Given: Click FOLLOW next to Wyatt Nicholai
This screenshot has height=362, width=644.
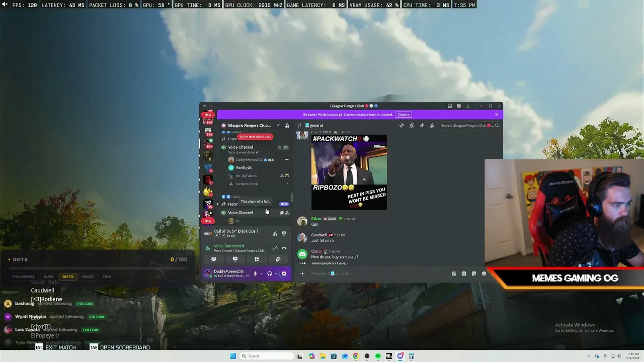Looking at the screenshot, I should tap(97, 317).
